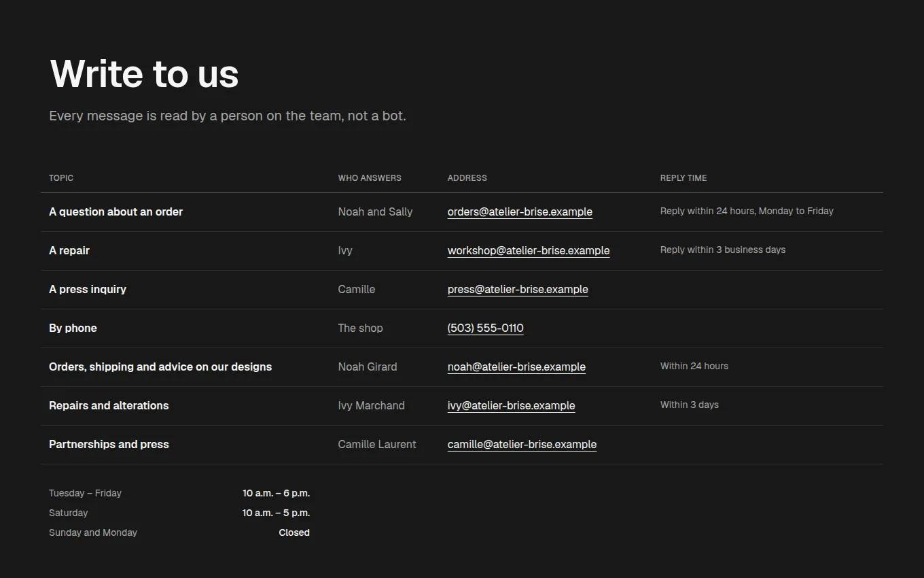This screenshot has height=578, width=924.
Task: Click the tagline about messages read by a person
Action: pos(228,116)
